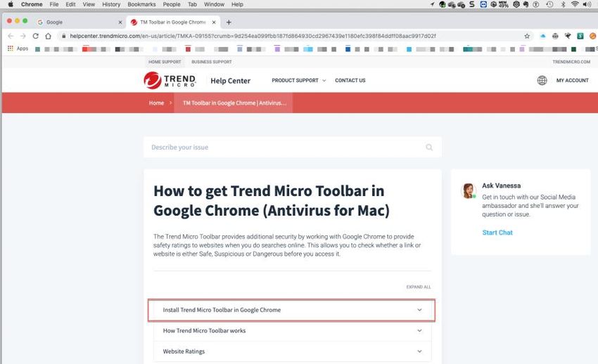Open the History menu
Image resolution: width=598 pixels, height=364 pixels.
click(x=111, y=4)
